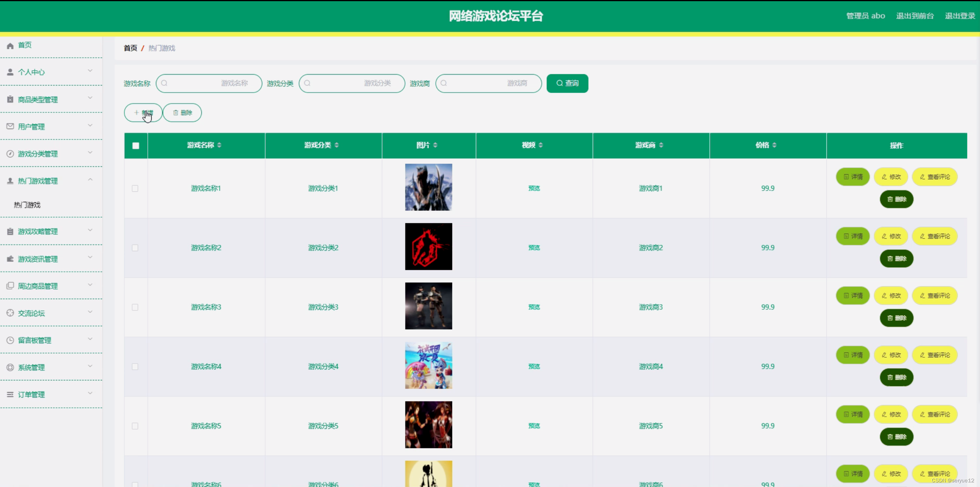This screenshot has height=487, width=980.
Task: Toggle the select-all header checkbox
Action: tap(136, 146)
